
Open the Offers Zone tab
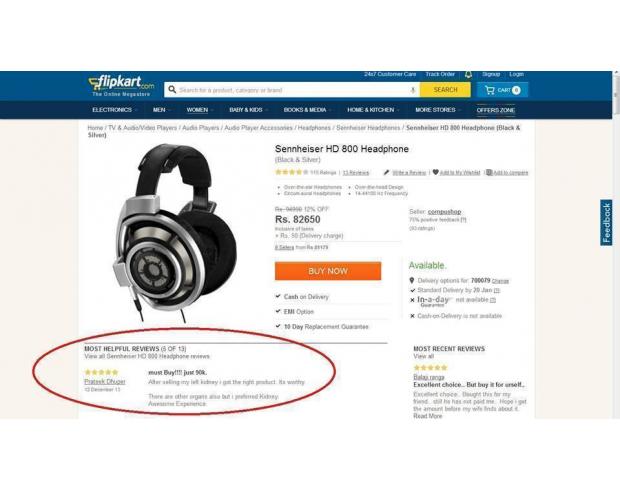click(x=495, y=110)
